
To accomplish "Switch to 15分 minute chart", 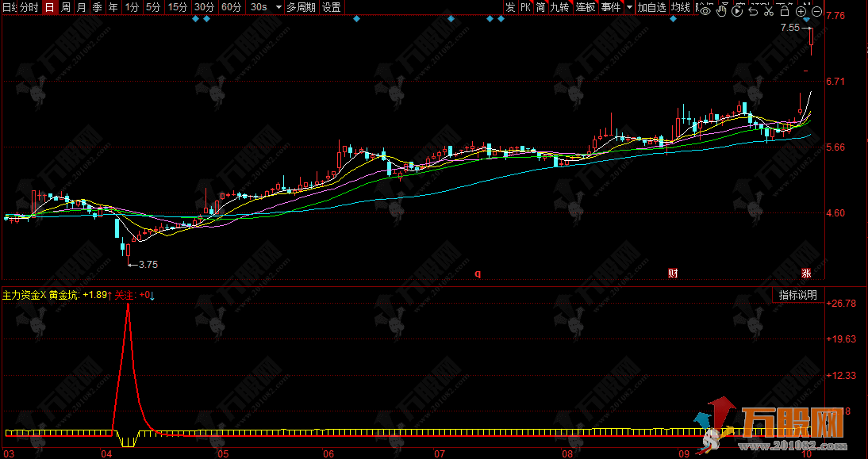I will coord(178,7).
